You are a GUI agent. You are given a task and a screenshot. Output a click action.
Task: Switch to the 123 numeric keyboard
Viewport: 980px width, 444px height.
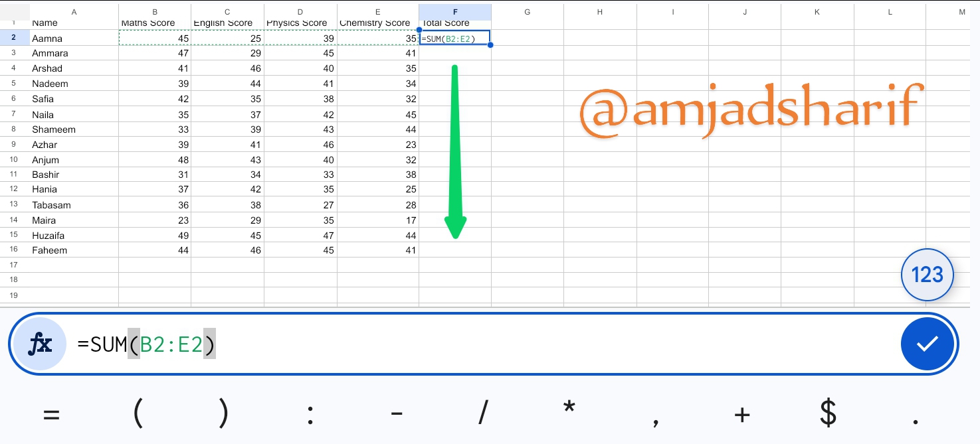pos(927,274)
